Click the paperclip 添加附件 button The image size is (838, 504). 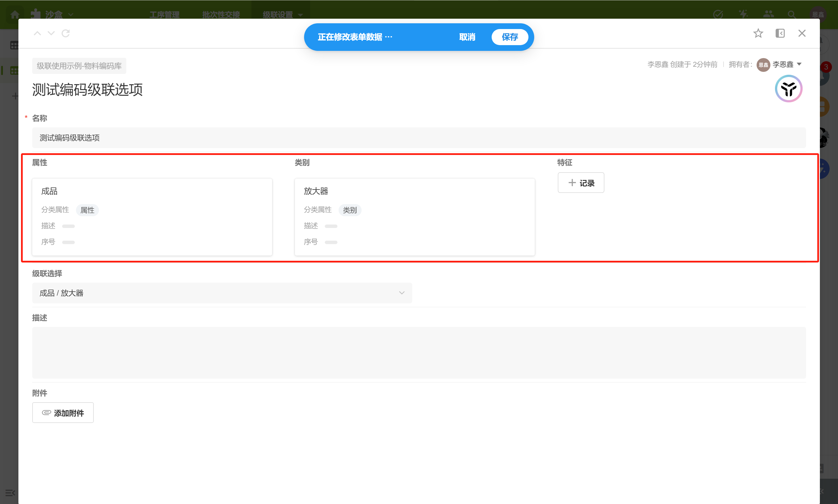tap(63, 413)
